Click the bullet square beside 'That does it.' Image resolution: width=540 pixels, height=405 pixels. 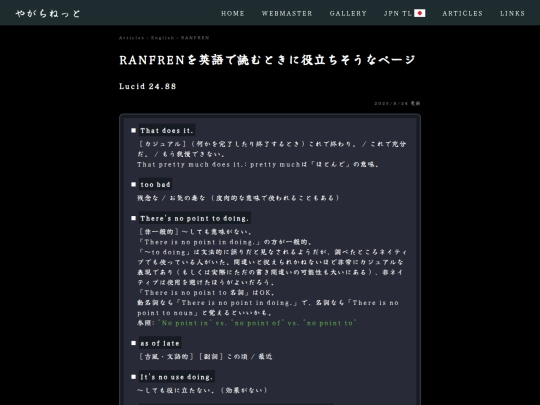click(134, 131)
